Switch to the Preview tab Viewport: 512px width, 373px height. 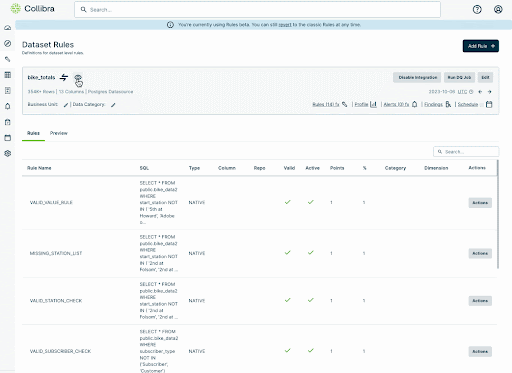pos(59,133)
